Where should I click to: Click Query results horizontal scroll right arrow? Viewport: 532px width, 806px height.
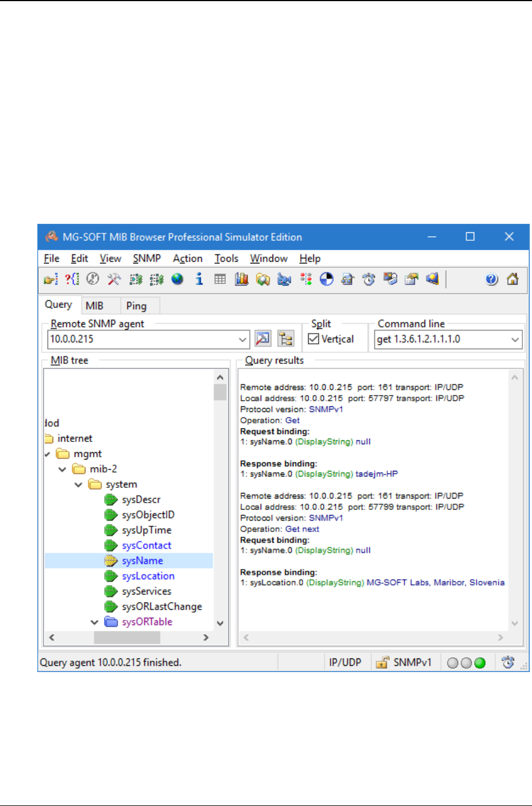pyautogui.click(x=501, y=638)
